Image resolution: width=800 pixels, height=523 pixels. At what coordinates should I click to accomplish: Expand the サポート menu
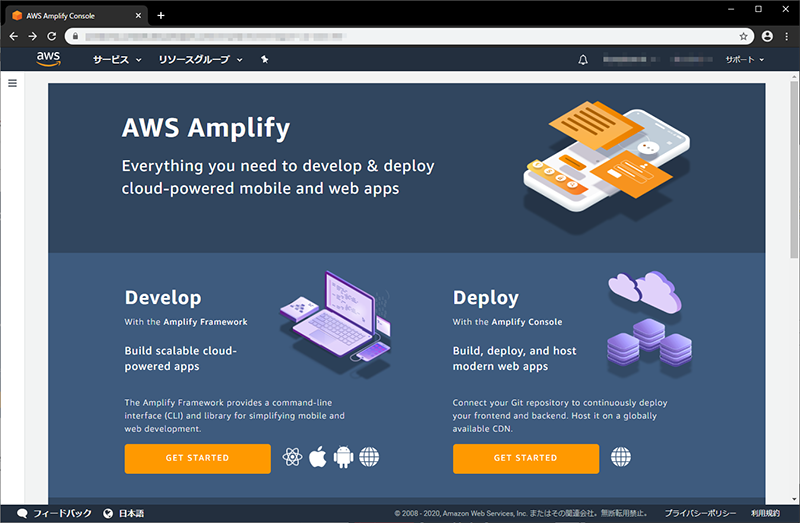[744, 60]
